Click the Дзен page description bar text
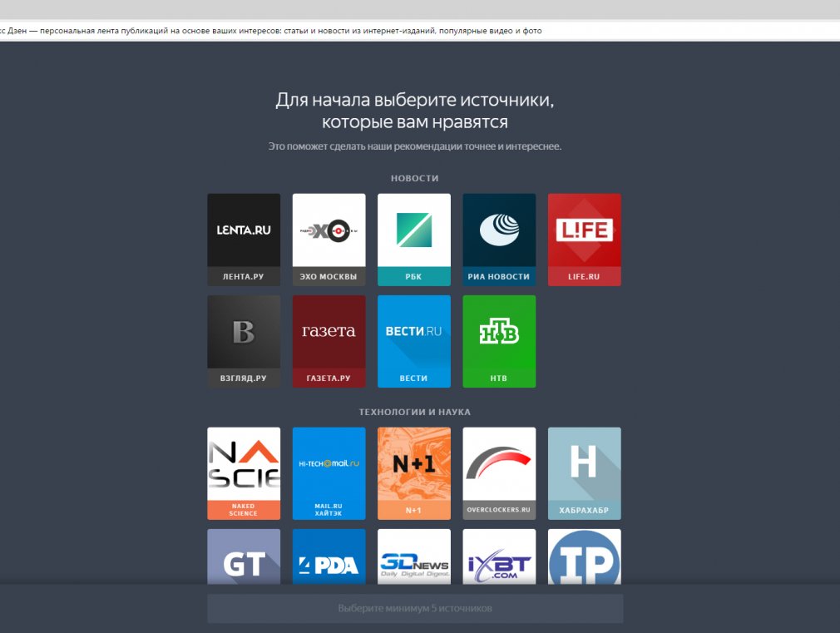 (271, 31)
